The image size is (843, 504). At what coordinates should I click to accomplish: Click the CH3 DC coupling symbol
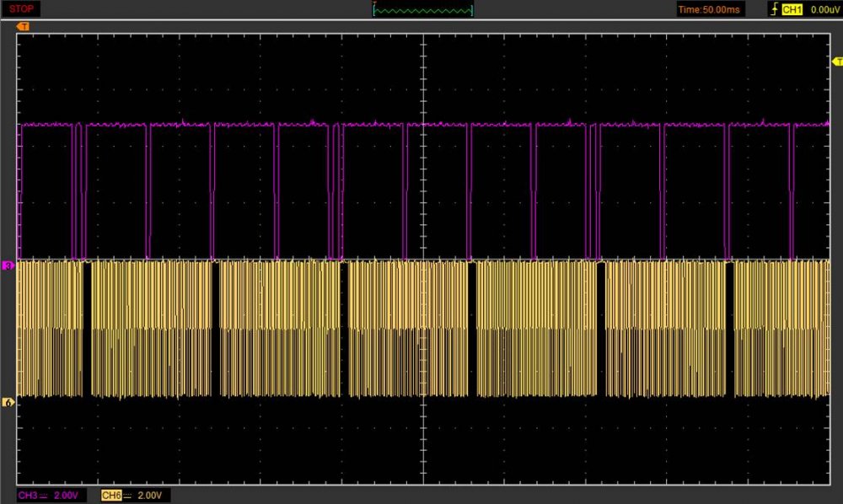click(x=44, y=495)
